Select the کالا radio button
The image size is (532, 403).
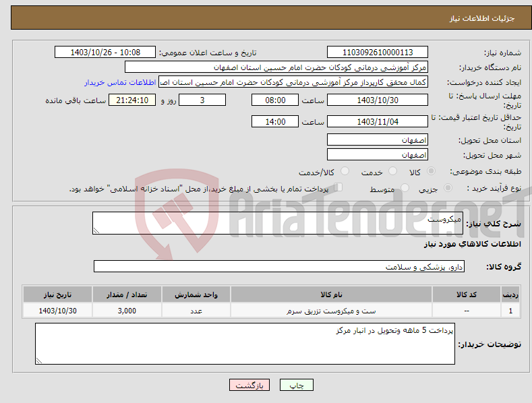431,171
